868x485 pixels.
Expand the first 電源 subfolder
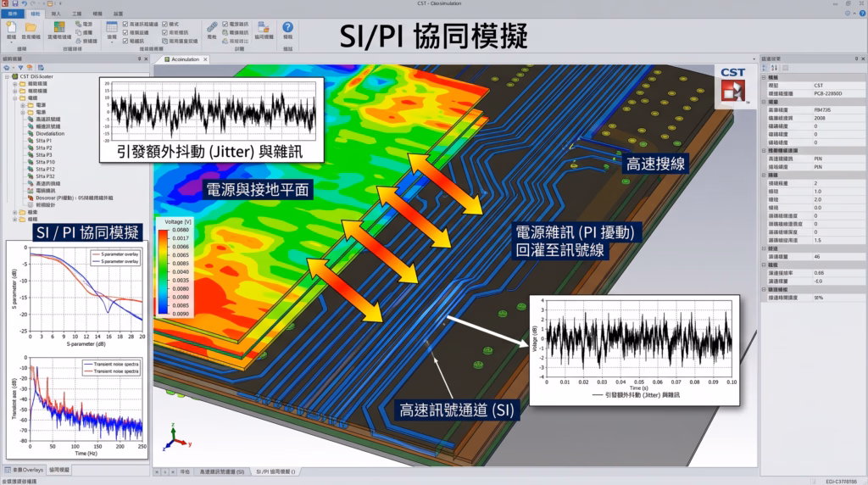pos(23,105)
